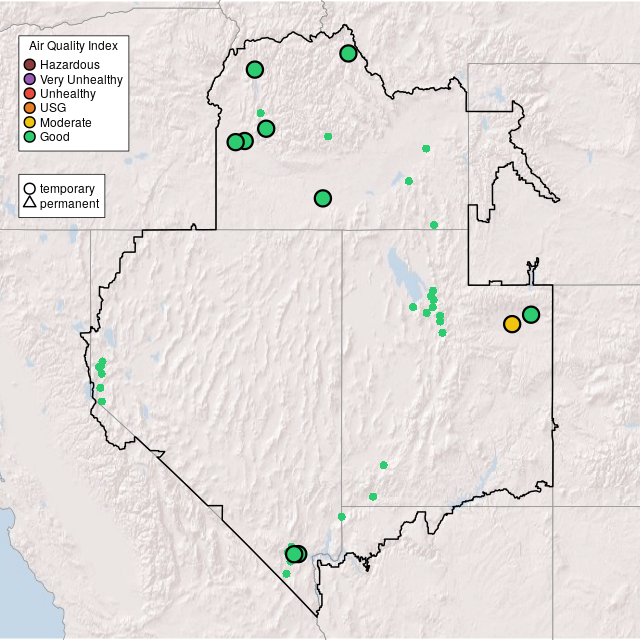Click the temporary circle symbol in legend
The height and width of the screenshot is (640, 640).
click(30, 188)
